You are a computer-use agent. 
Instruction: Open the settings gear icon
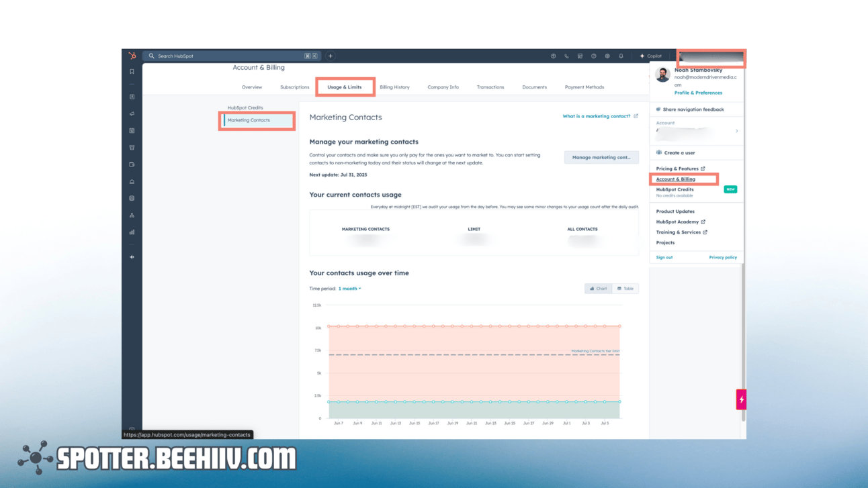pos(607,56)
